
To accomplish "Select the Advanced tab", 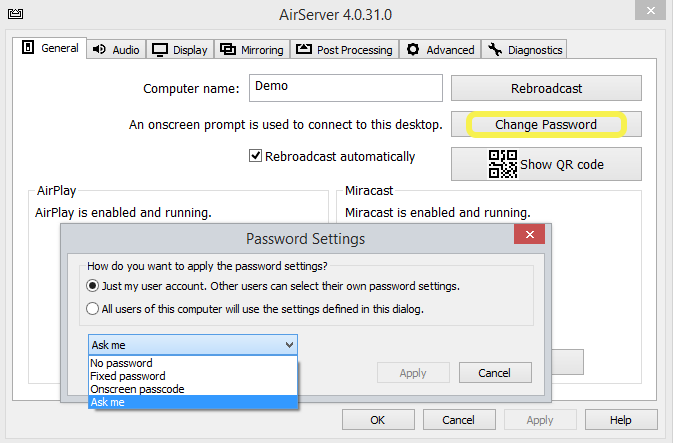I will [x=440, y=49].
